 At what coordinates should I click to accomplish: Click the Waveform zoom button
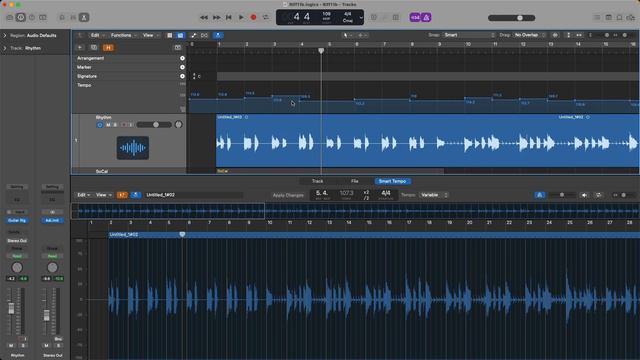pos(555,35)
